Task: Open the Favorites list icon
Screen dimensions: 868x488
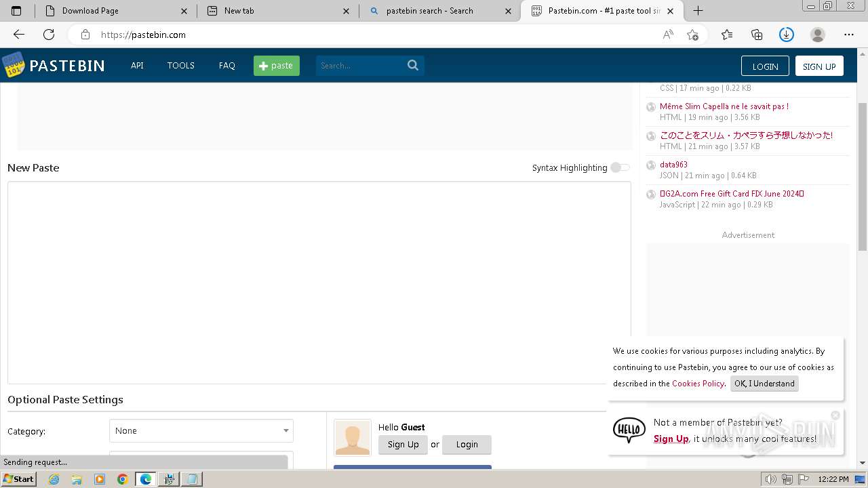Action: point(727,35)
